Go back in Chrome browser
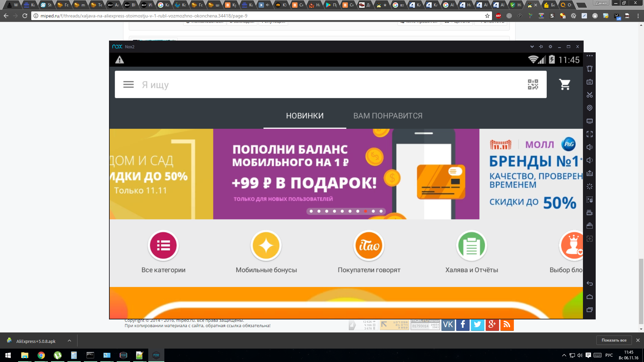This screenshot has height=362, width=644. pyautogui.click(x=6, y=16)
